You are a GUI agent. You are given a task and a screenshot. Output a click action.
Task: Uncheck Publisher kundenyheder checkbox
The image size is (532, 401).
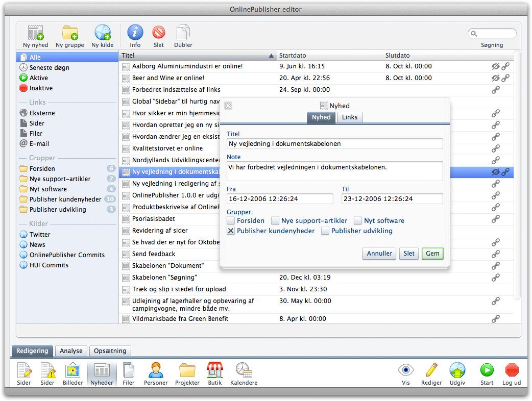(231, 231)
